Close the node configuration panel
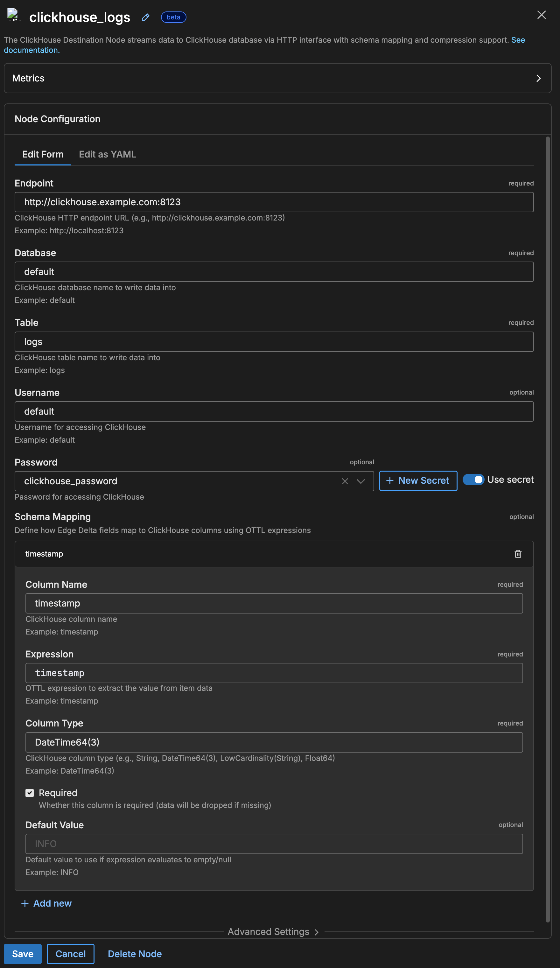The width and height of the screenshot is (560, 968). pos(542,15)
